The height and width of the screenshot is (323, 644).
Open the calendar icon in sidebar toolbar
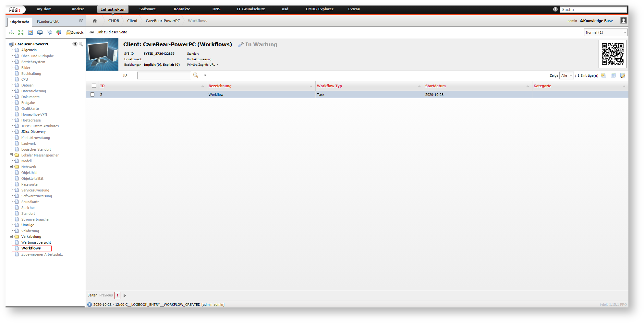[30, 32]
